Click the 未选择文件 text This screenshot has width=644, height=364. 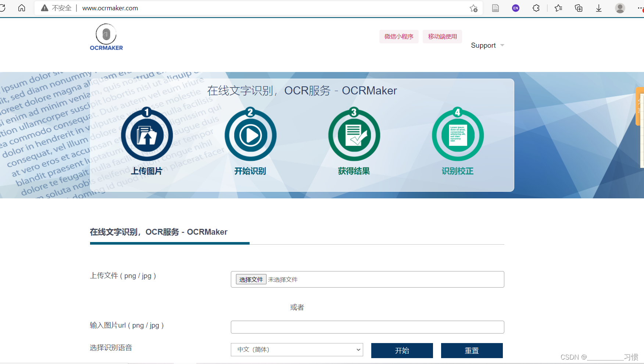point(283,280)
